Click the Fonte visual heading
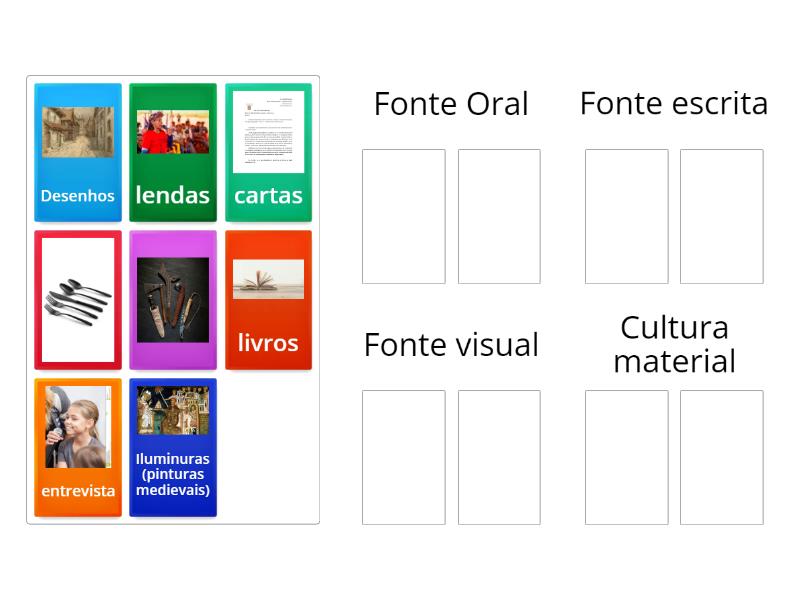Viewport: 800px width, 600px height. click(451, 345)
